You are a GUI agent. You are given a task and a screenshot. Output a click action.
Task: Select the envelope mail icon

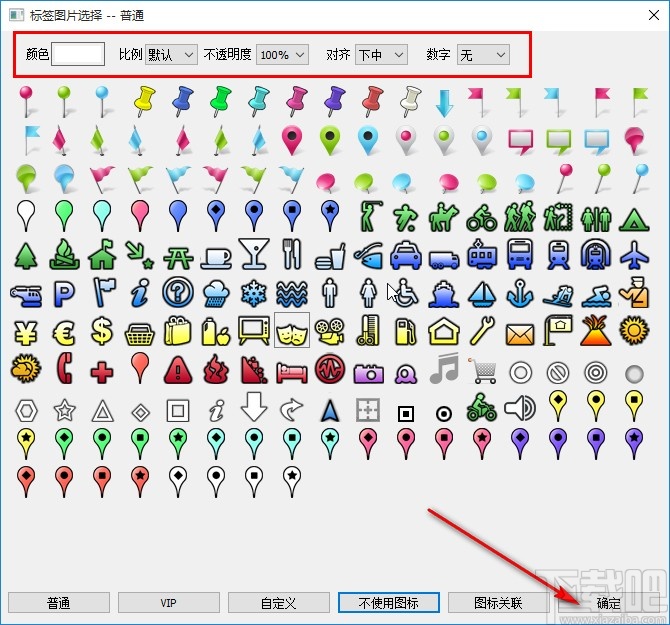(x=520, y=335)
